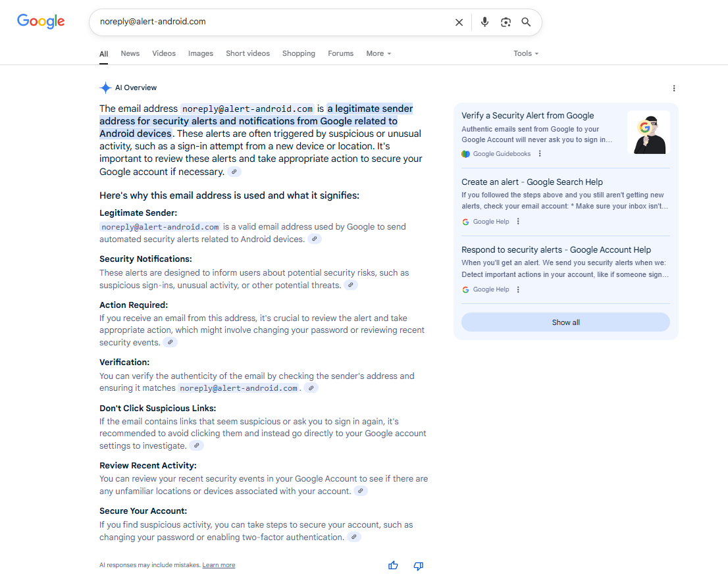
Task: Open the More search categories dropdown
Action: click(378, 53)
